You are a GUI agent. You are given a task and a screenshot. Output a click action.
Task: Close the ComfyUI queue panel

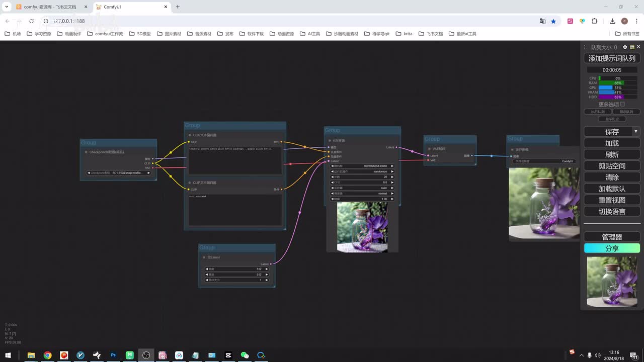tap(638, 47)
